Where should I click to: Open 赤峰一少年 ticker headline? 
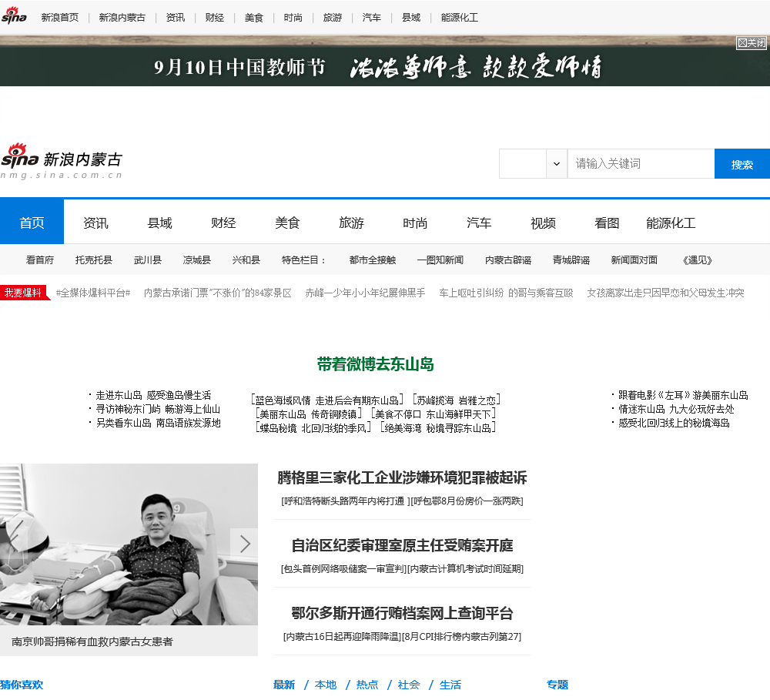click(365, 293)
